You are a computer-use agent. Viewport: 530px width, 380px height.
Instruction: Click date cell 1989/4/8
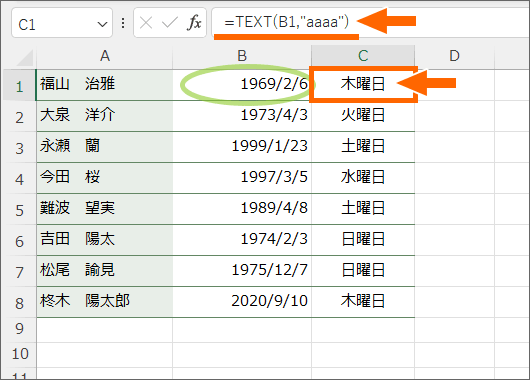[242, 209]
